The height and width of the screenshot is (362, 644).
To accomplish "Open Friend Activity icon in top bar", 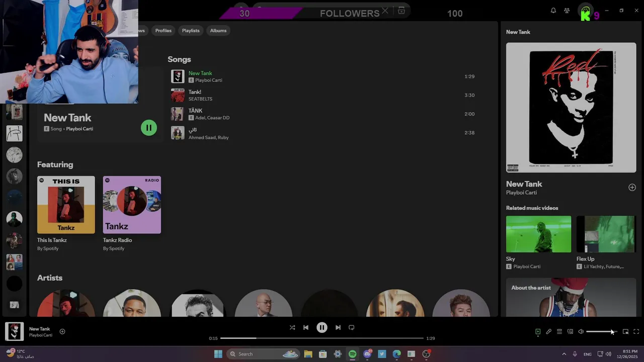I will pos(567,11).
